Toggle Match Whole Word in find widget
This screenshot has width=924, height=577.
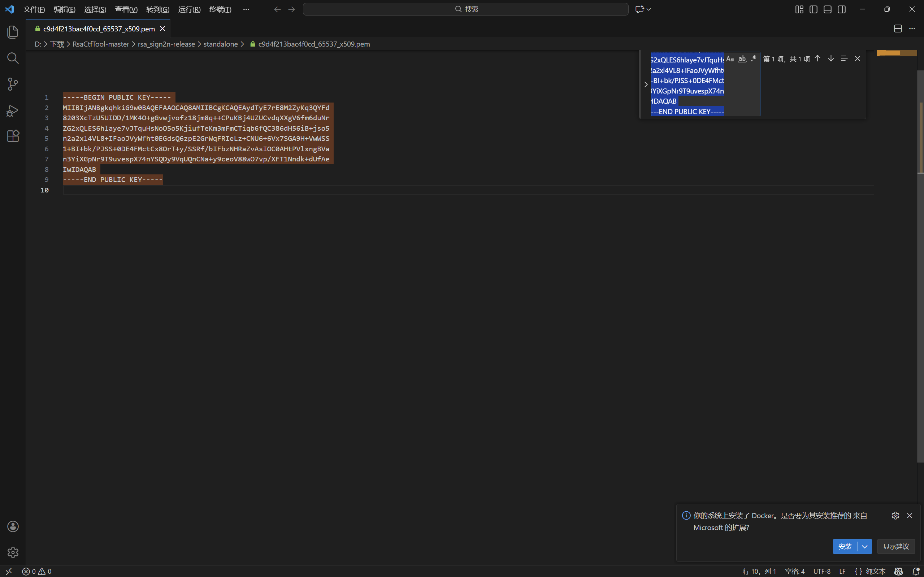742,59
